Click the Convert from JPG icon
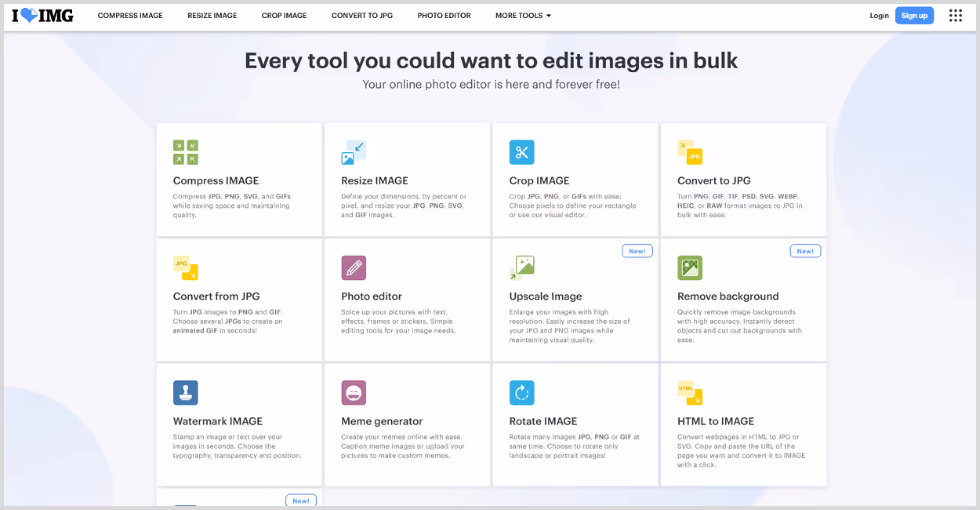 tap(186, 268)
